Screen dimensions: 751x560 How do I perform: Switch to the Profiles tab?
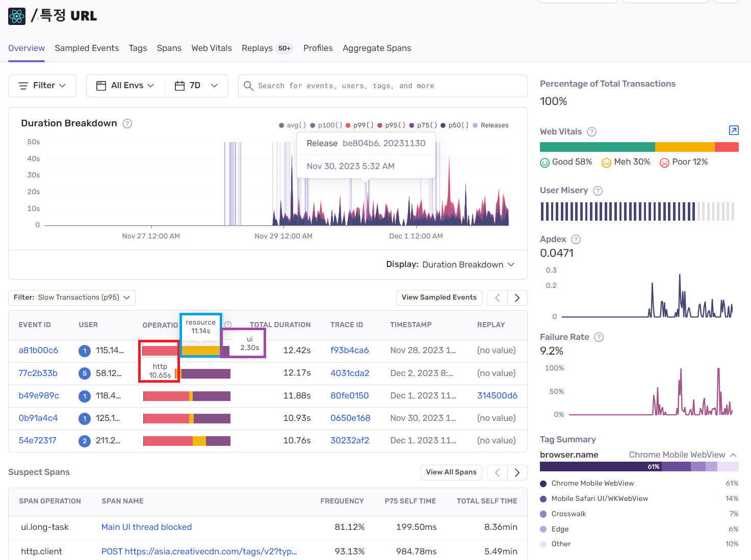coord(318,48)
